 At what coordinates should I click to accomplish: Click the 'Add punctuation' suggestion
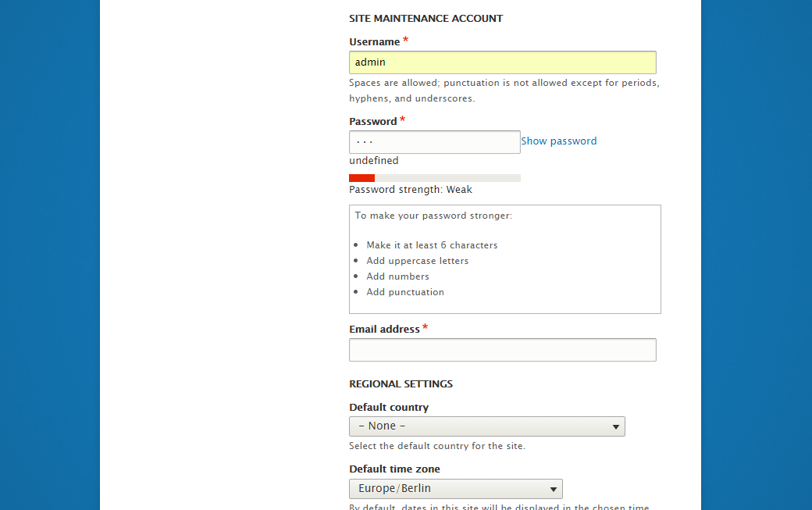pyautogui.click(x=405, y=292)
